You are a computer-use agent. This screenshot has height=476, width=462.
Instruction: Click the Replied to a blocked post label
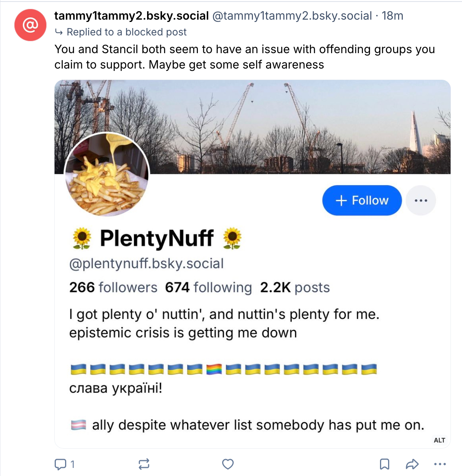pos(126,32)
